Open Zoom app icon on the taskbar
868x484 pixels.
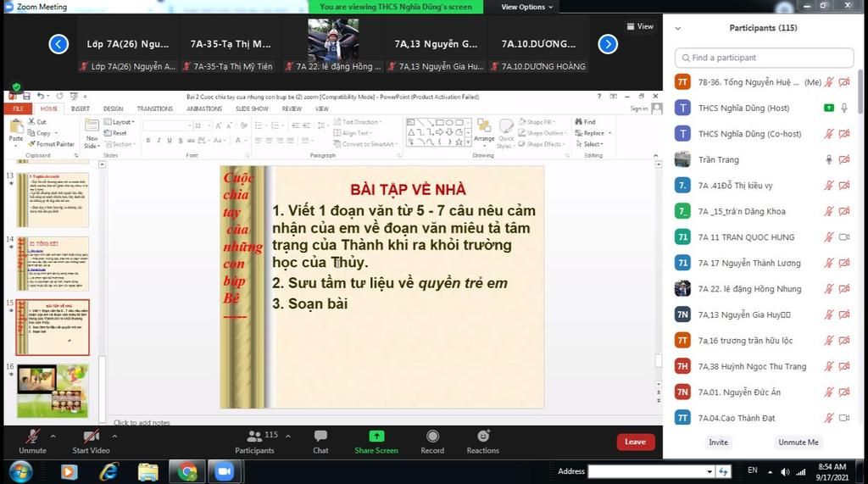tap(224, 472)
